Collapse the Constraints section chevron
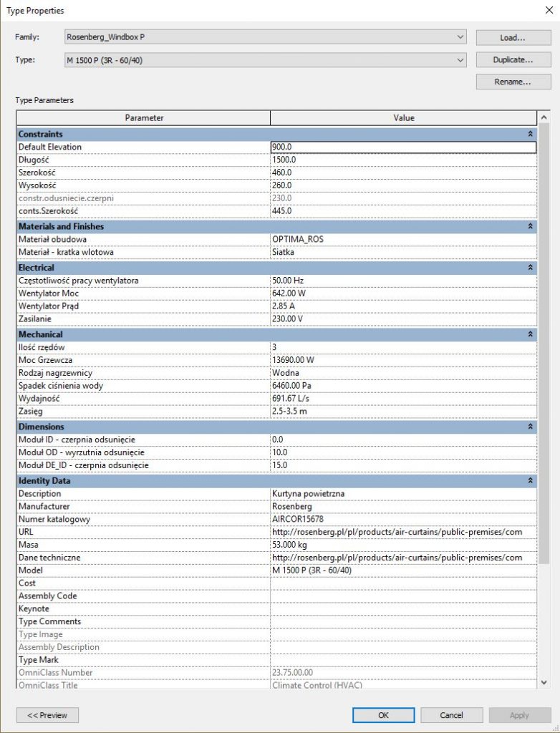The height and width of the screenshot is (733, 560). tap(530, 134)
